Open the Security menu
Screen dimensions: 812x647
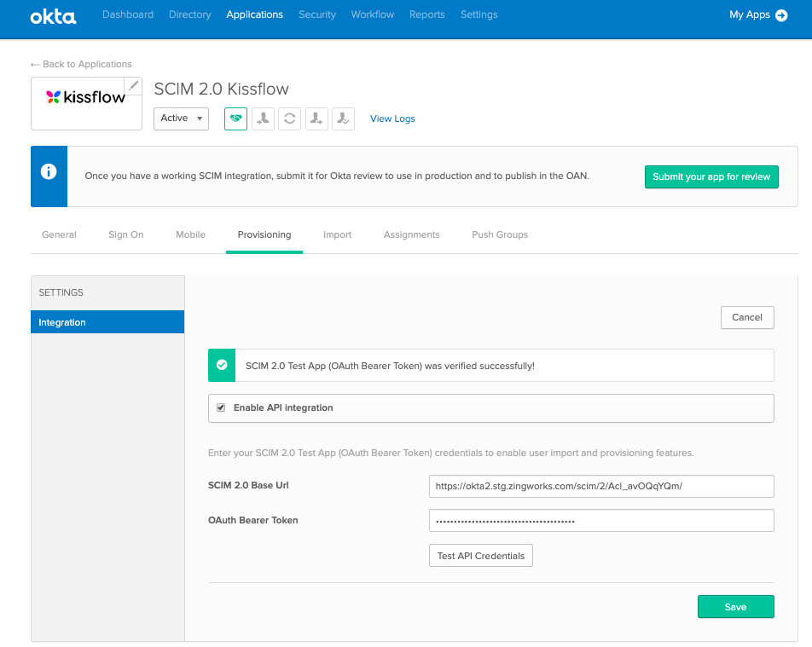tap(317, 14)
